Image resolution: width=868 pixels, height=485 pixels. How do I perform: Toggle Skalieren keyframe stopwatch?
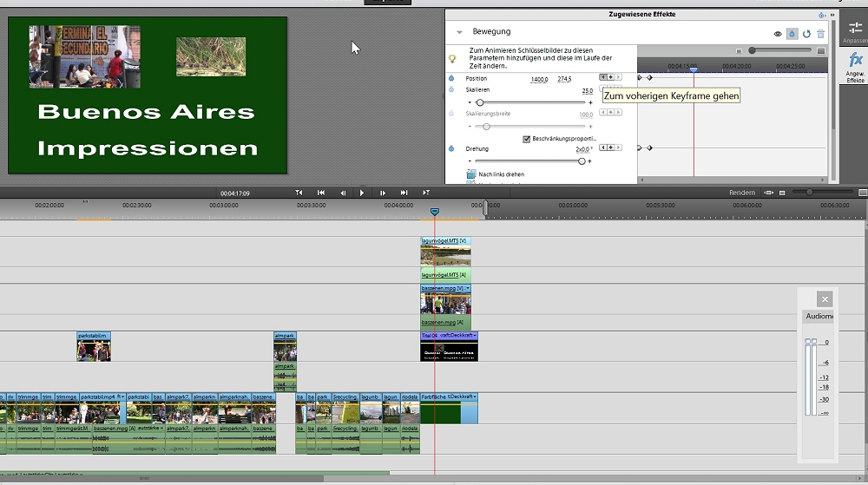(x=451, y=89)
